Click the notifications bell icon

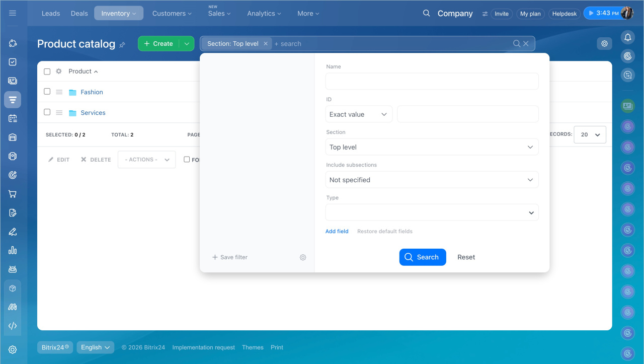tap(627, 37)
